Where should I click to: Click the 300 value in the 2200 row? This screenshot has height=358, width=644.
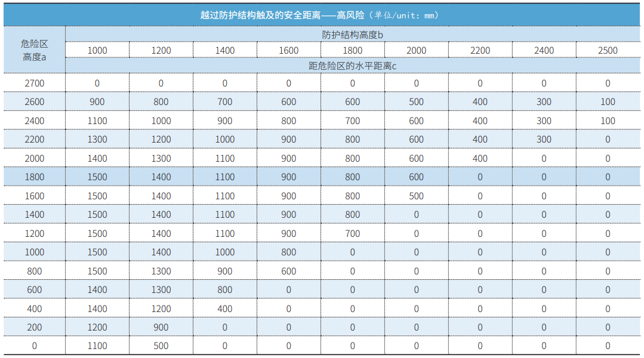544,140
